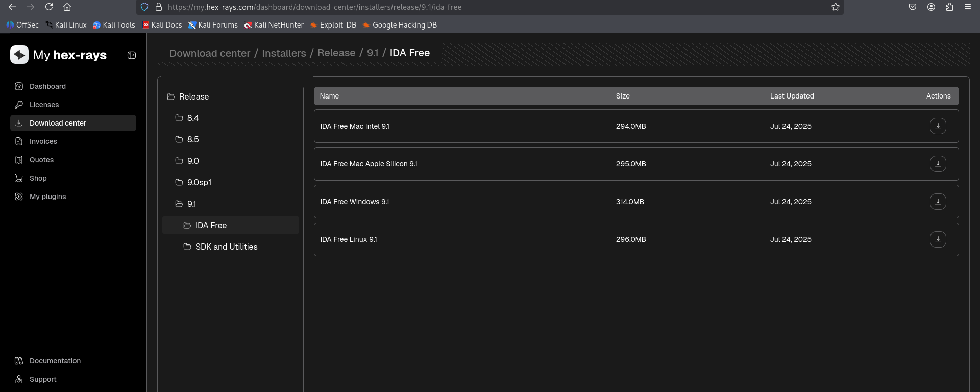This screenshot has height=392, width=980.
Task: Click the 314.0MB size value
Action: point(630,202)
